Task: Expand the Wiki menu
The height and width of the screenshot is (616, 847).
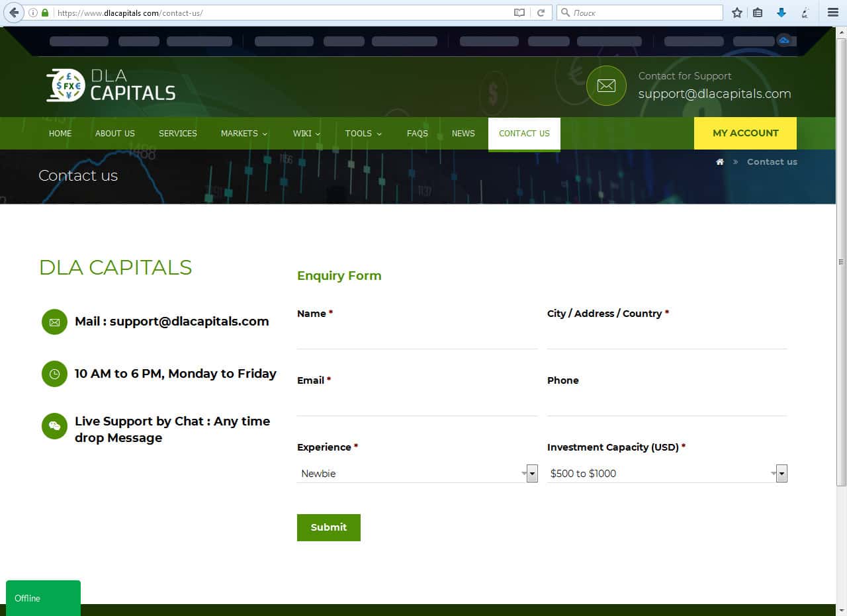Action: pos(306,134)
